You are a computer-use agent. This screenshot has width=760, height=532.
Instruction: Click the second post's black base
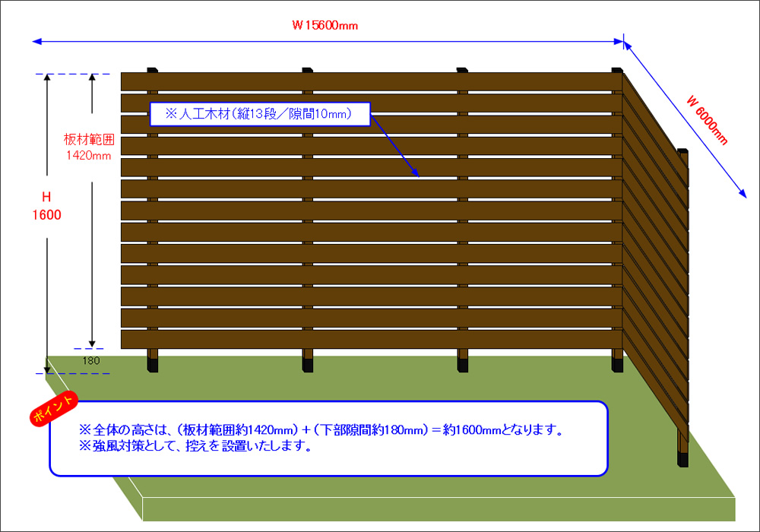pos(308,366)
